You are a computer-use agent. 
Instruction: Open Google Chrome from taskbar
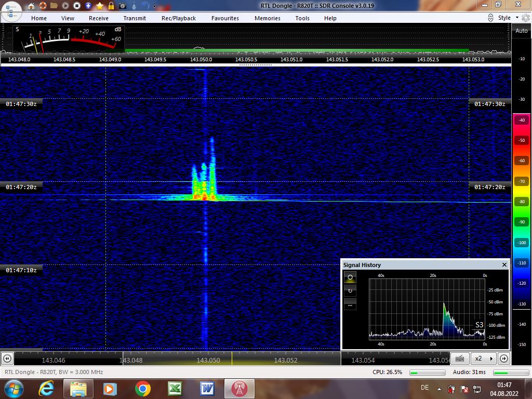142,389
